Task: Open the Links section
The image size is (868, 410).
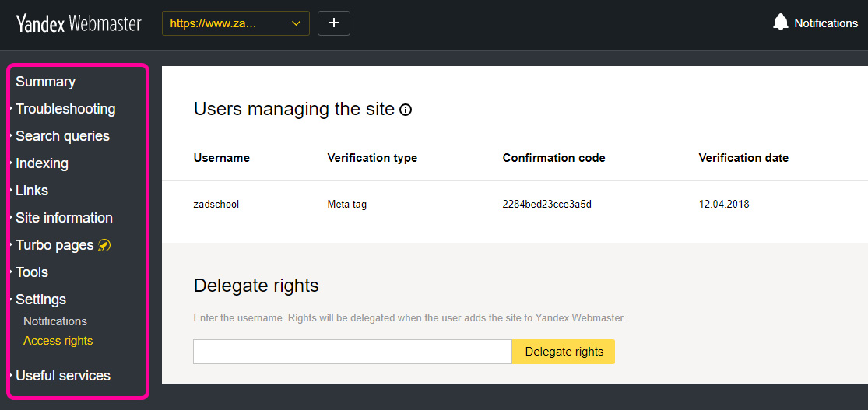Action: [x=32, y=191]
